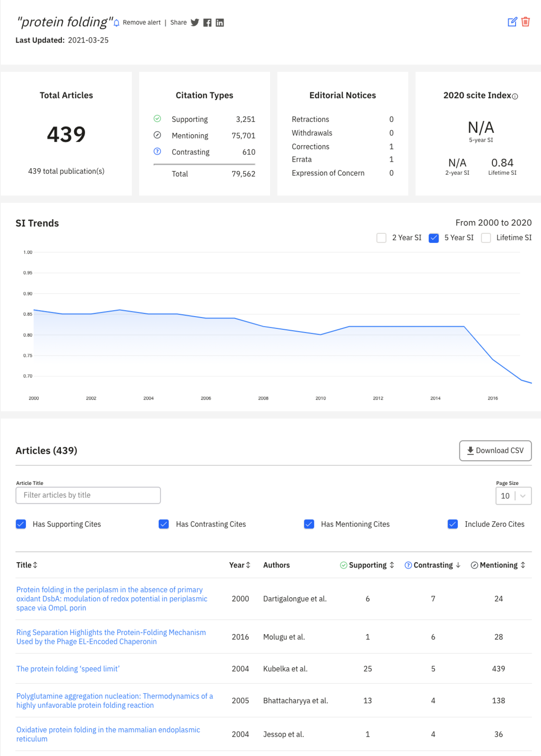Click the red trash delete icon
541x756 pixels.
(x=525, y=22)
